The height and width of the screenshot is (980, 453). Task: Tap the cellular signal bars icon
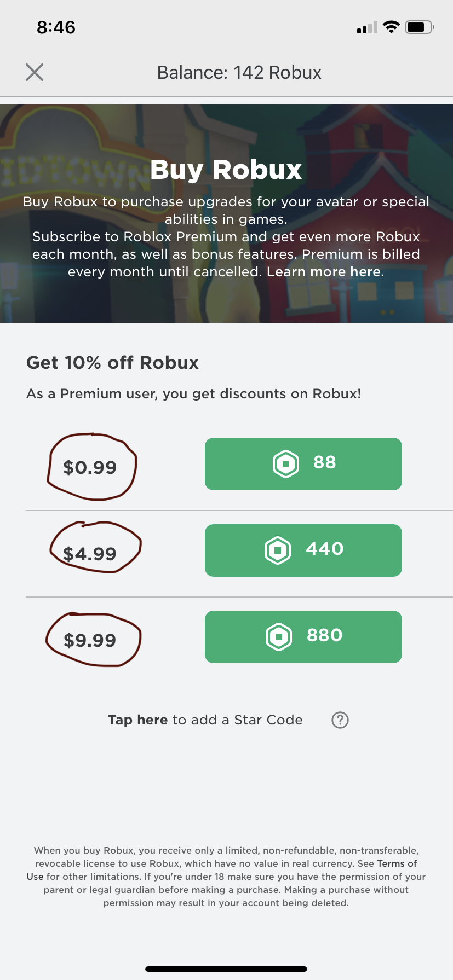[367, 27]
